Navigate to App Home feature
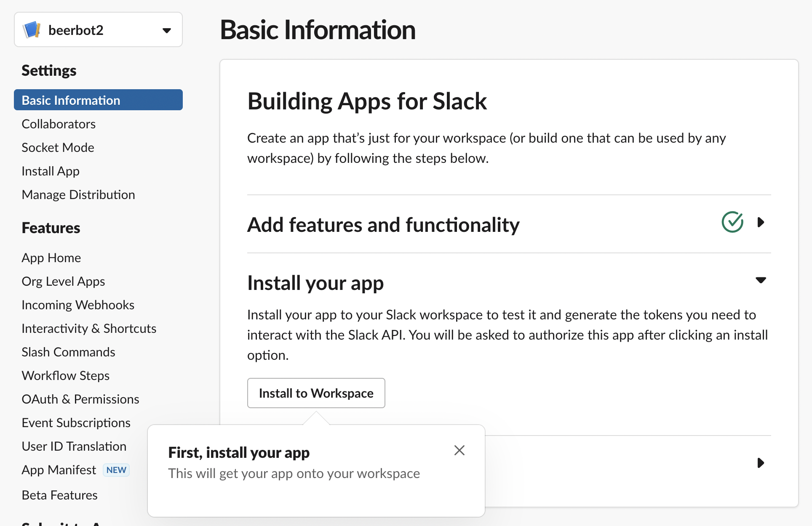Viewport: 812px width, 526px height. pyautogui.click(x=51, y=258)
